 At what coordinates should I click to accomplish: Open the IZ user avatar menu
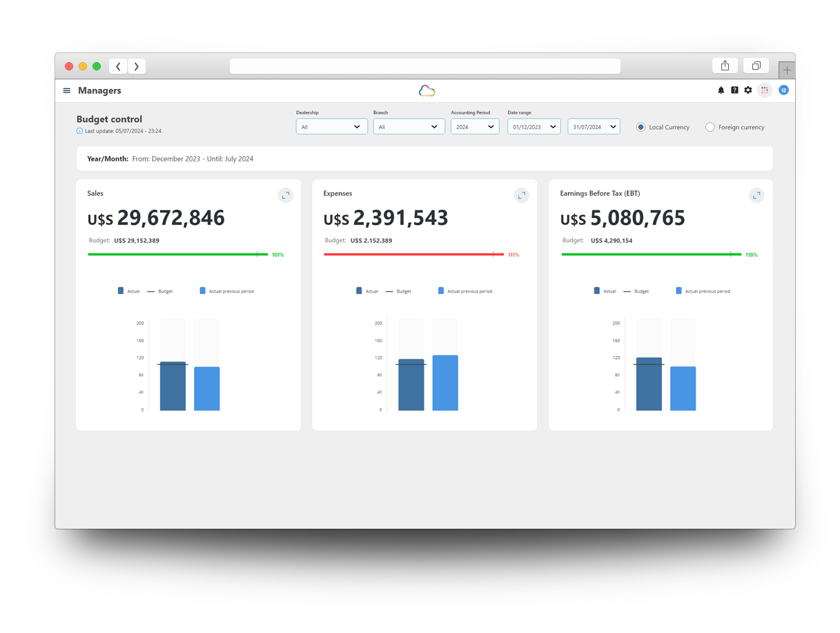coord(783,90)
